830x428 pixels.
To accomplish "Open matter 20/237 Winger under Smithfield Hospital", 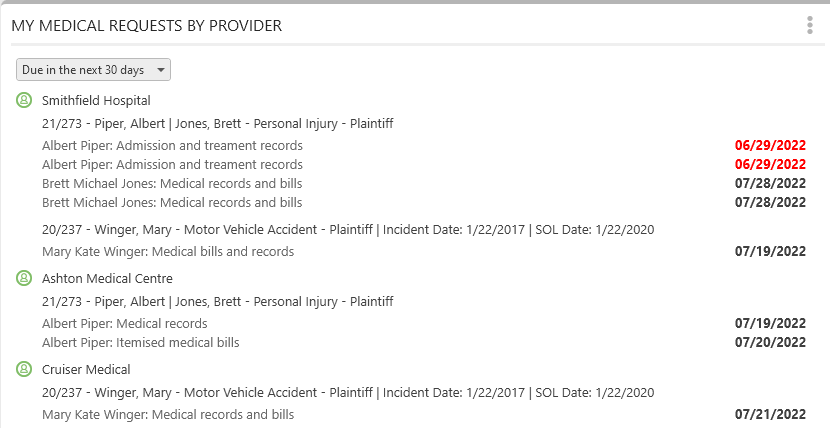I will [348, 230].
